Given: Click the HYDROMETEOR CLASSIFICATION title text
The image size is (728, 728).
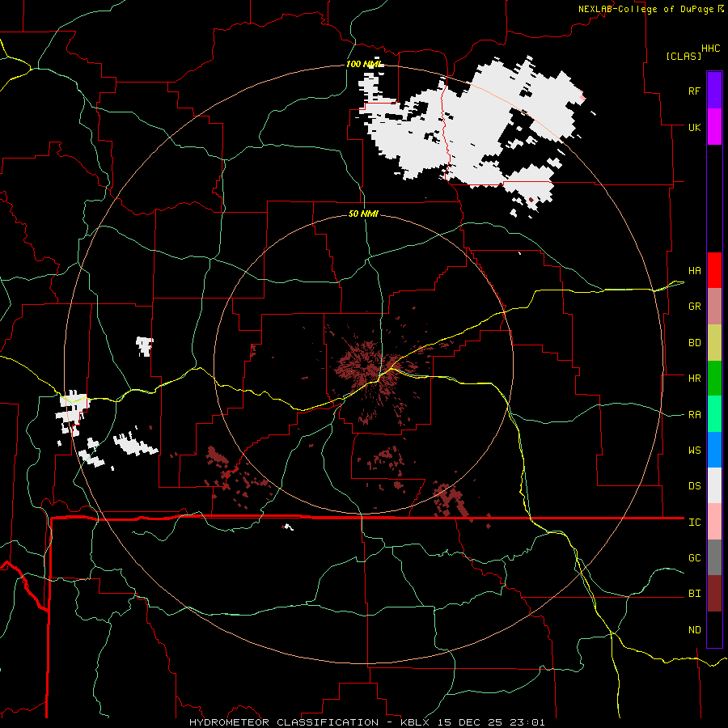Looking at the screenshot, I should (284, 722).
